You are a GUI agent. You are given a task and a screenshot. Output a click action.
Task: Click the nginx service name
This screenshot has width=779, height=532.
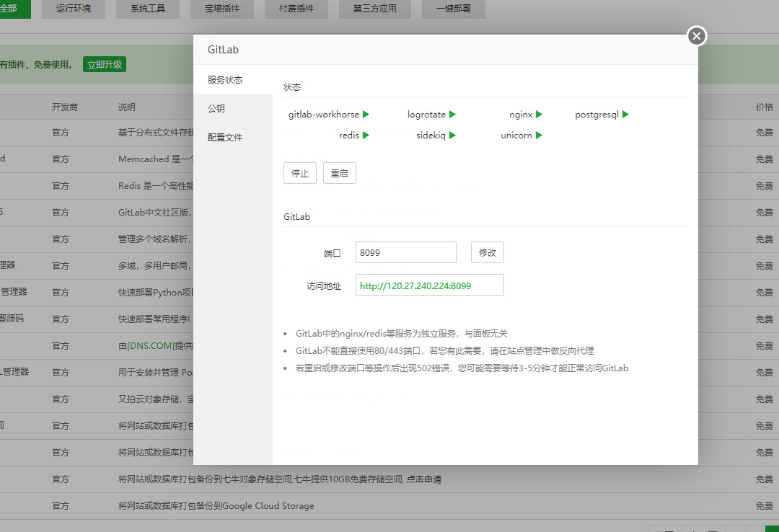tap(521, 114)
